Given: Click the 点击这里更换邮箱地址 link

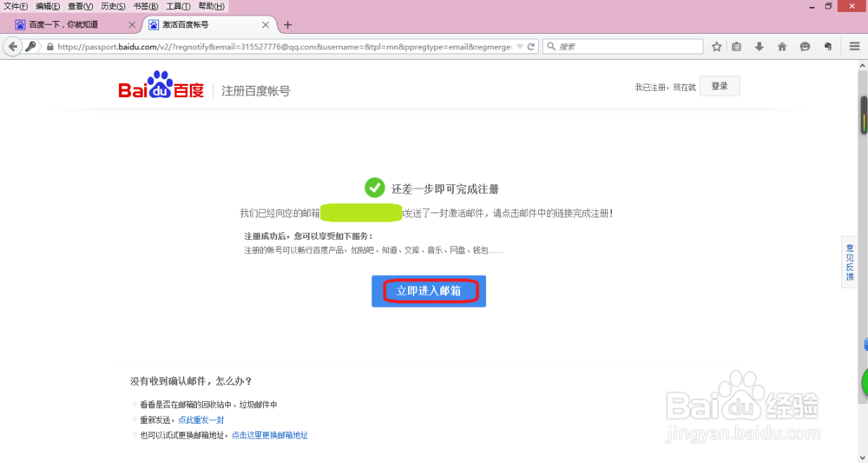Looking at the screenshot, I should pyautogui.click(x=270, y=435).
